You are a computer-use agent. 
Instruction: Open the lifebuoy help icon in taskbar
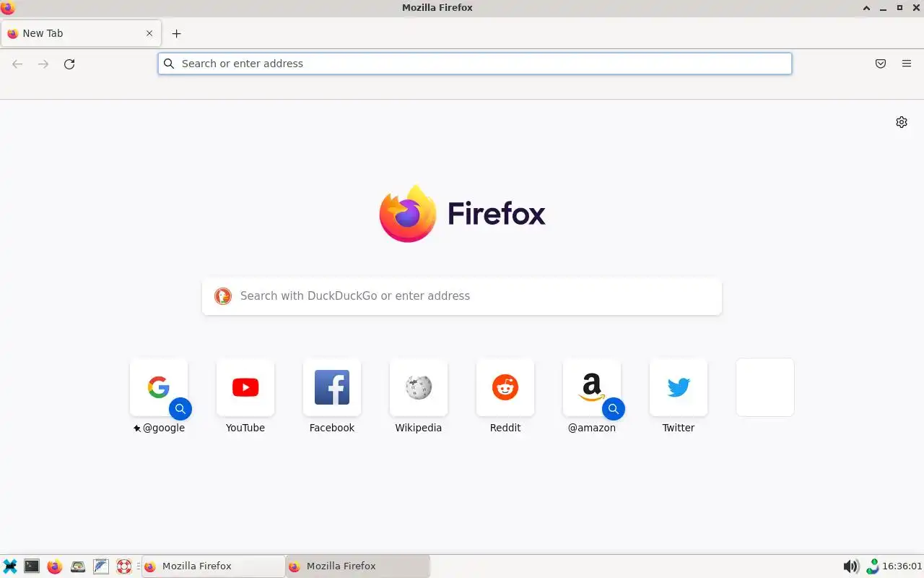pyautogui.click(x=124, y=566)
